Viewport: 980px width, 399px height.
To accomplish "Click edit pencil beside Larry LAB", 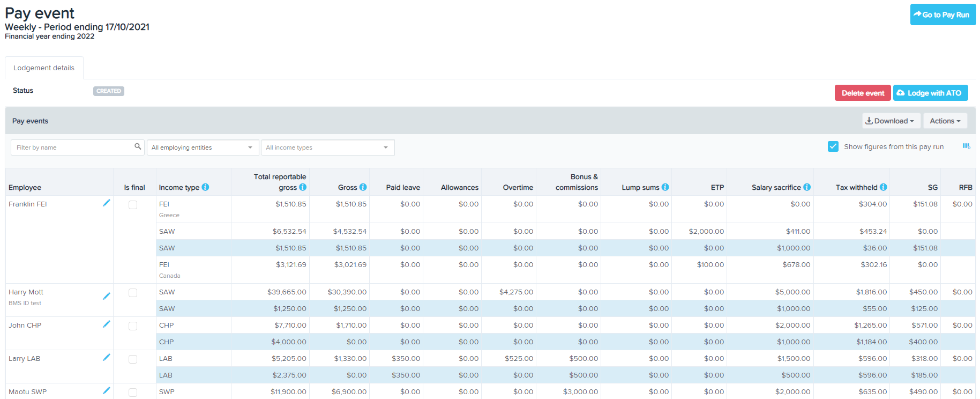I will pyautogui.click(x=107, y=357).
